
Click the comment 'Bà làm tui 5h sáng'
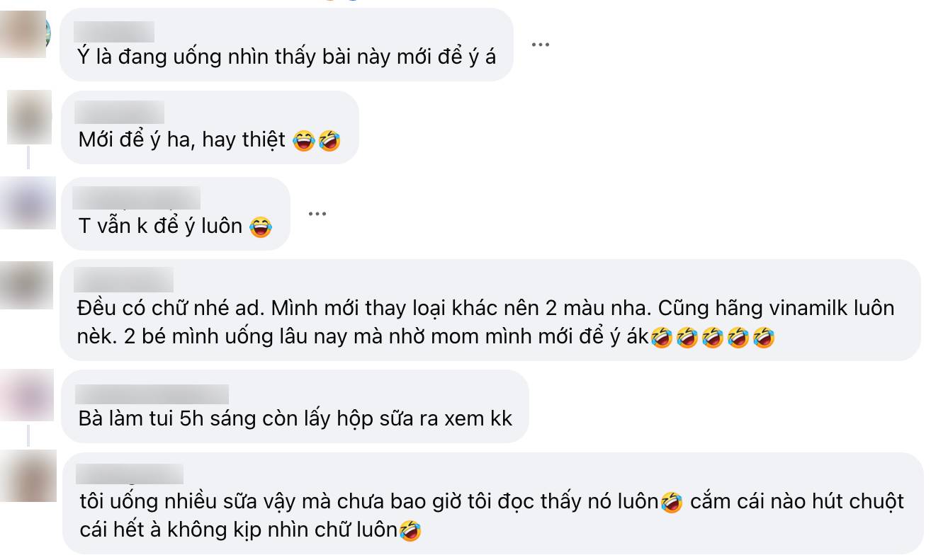point(295,416)
